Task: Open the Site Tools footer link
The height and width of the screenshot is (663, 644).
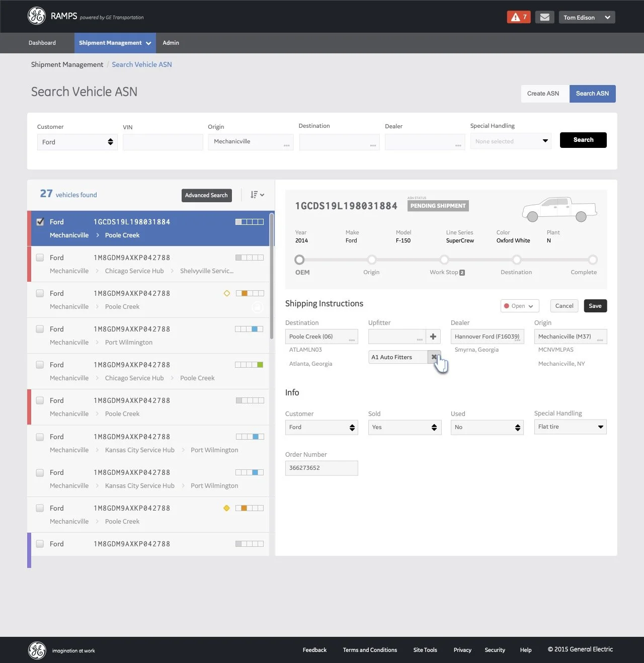Action: pyautogui.click(x=425, y=650)
